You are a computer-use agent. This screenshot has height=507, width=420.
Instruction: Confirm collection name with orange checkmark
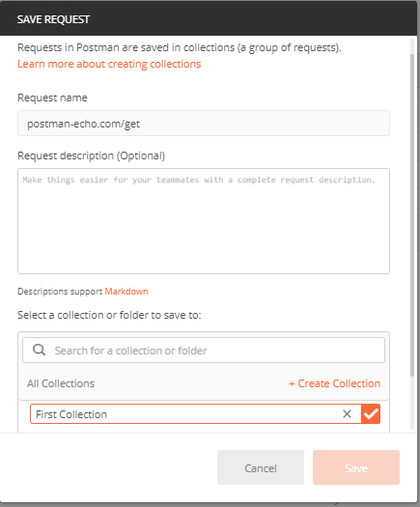pyautogui.click(x=371, y=414)
